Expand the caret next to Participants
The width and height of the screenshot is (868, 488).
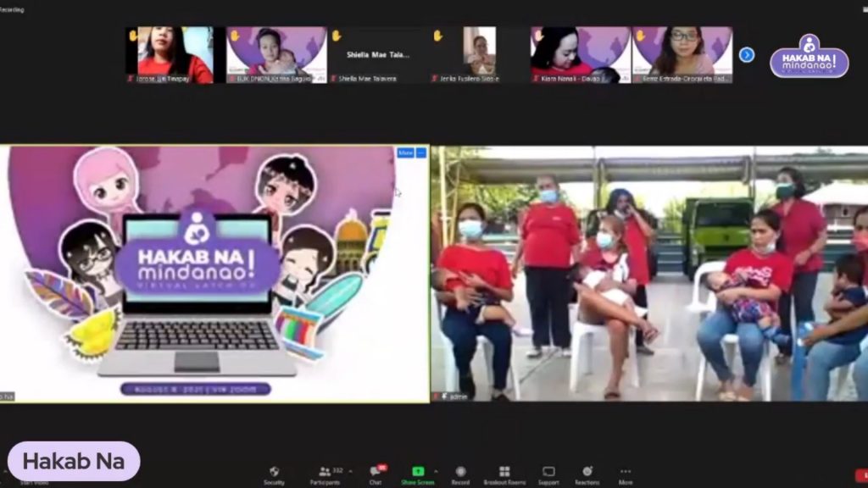pos(350,471)
